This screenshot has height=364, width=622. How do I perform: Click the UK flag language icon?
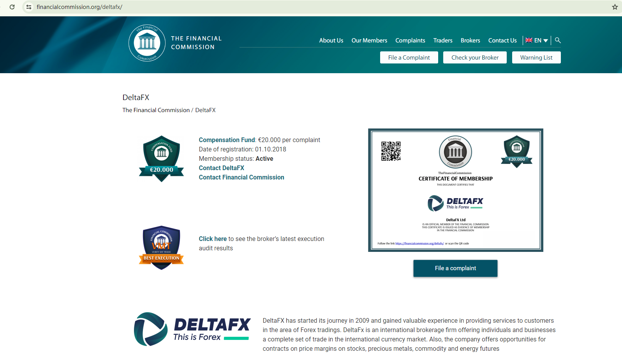pos(529,40)
